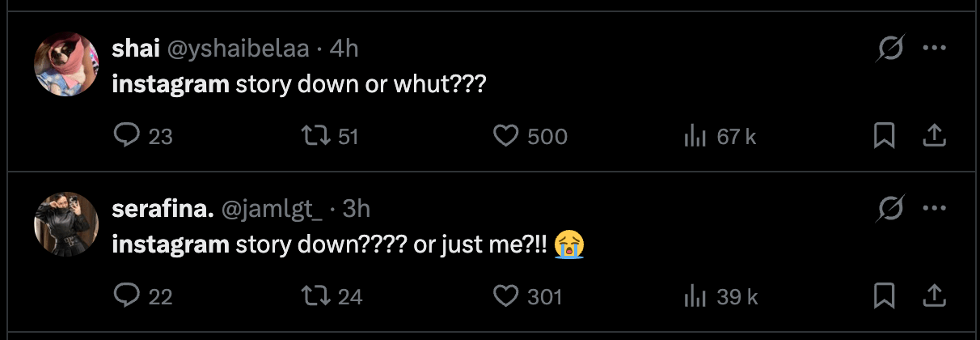This screenshot has width=980, height=340.
Task: Reply to shai's Instagram story tweet
Action: tap(127, 136)
